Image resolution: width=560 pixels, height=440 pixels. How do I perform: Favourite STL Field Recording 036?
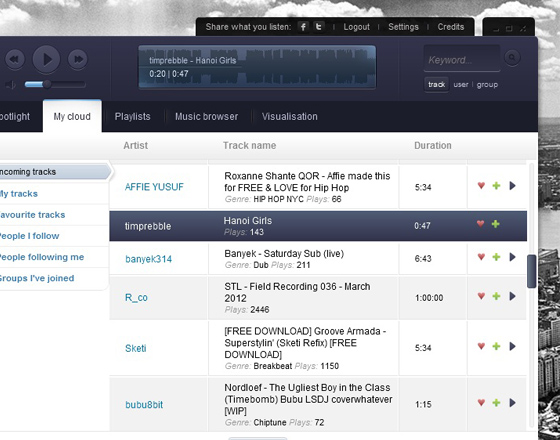tap(481, 296)
